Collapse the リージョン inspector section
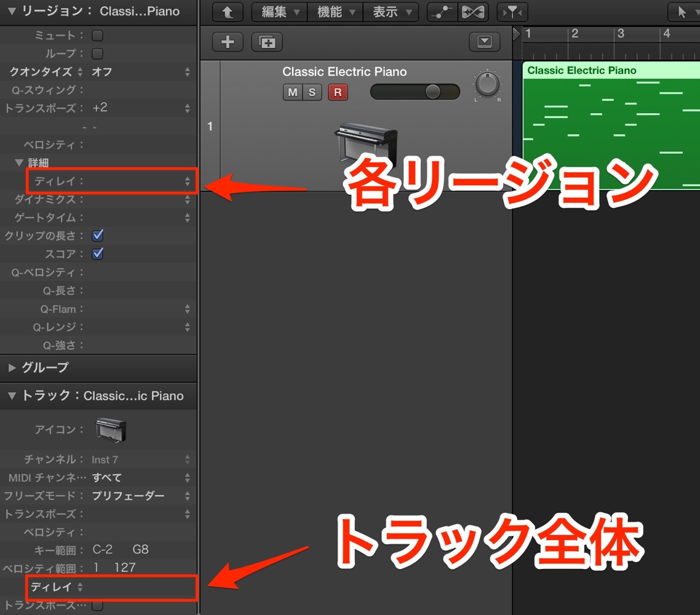This screenshot has width=700, height=615. click(12, 11)
